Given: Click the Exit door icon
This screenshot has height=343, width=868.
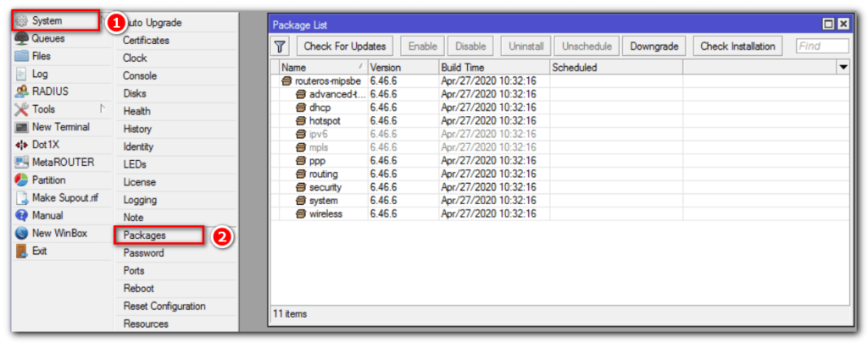Looking at the screenshot, I should pyautogui.click(x=21, y=252).
